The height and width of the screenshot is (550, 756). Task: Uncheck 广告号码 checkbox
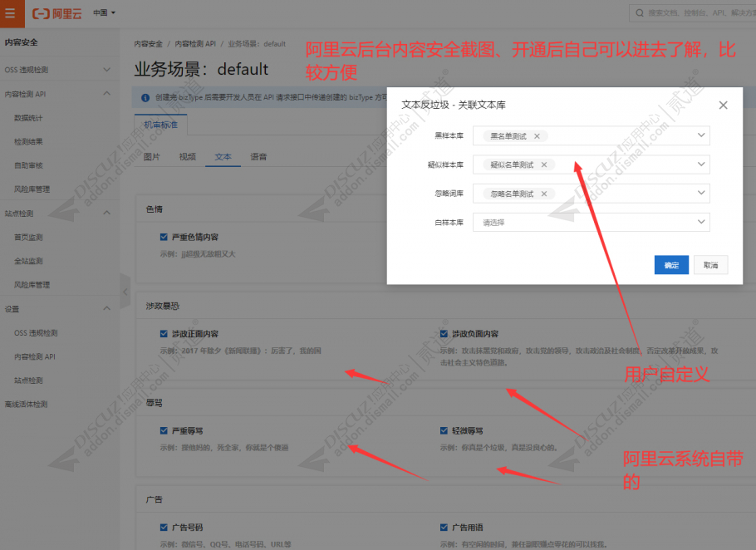click(164, 528)
